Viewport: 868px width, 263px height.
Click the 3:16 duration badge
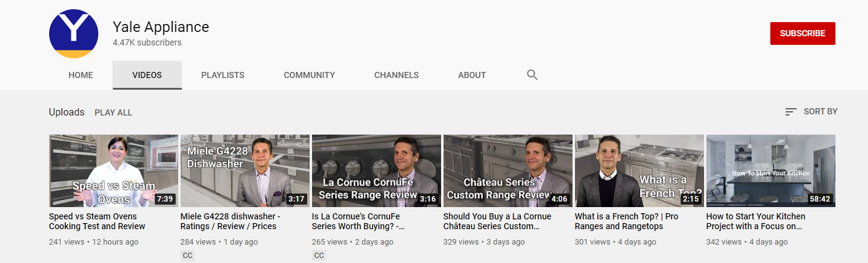(428, 199)
